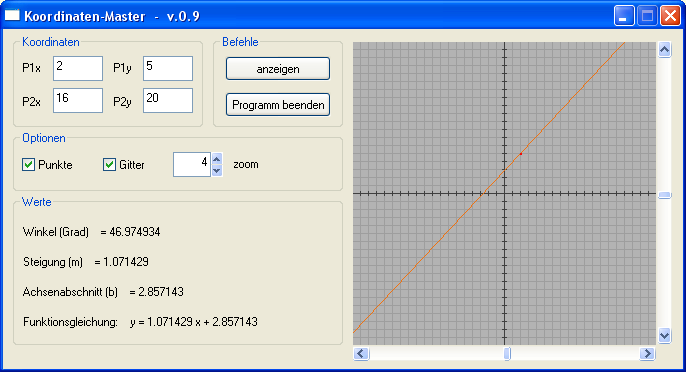686x372 pixels.
Task: Select the horizontal scrollbar thumb
Action: tap(507, 353)
